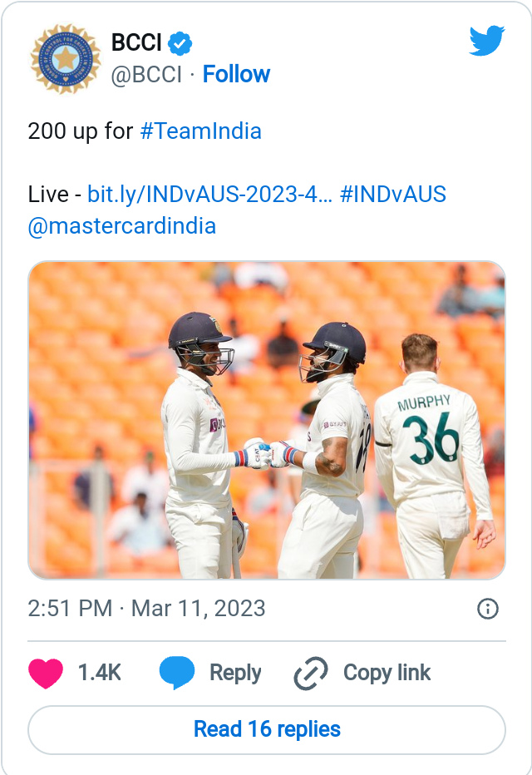The image size is (532, 775).
Task: Open the cricket match photo
Action: pos(267,420)
